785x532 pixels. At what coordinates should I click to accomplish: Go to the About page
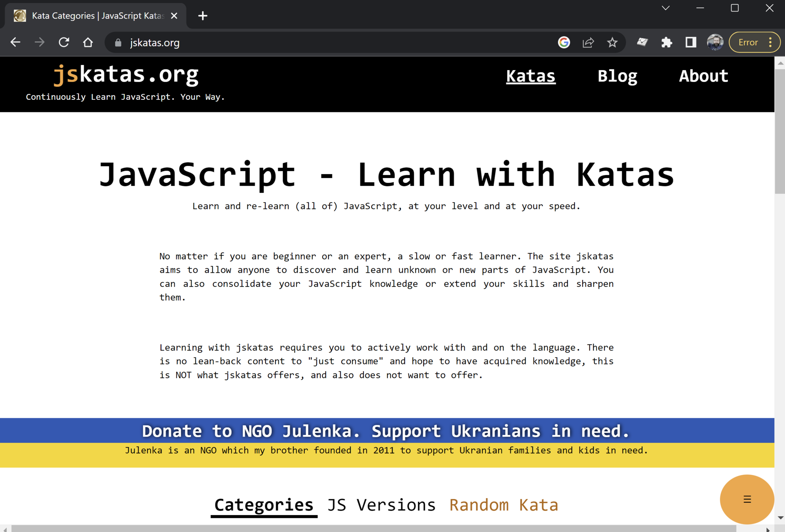pos(703,76)
